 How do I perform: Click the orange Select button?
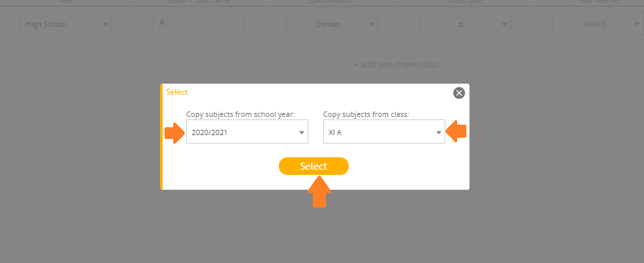pos(314,166)
